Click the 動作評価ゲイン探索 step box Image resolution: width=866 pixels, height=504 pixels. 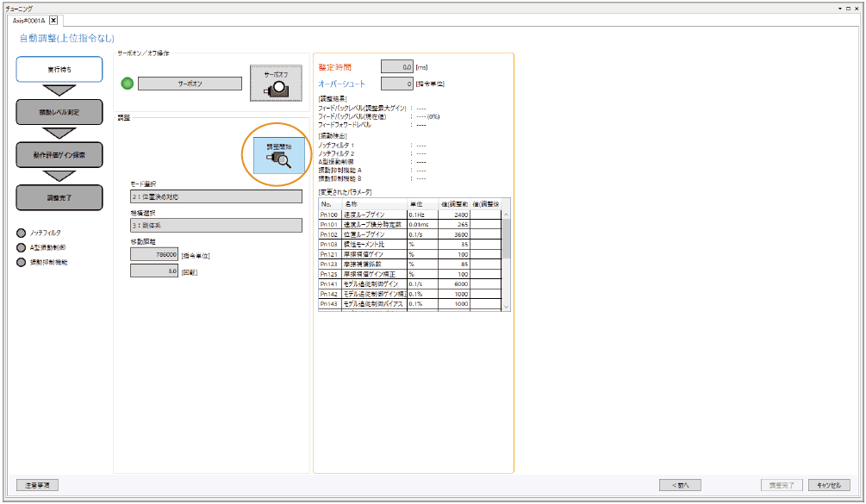point(59,155)
